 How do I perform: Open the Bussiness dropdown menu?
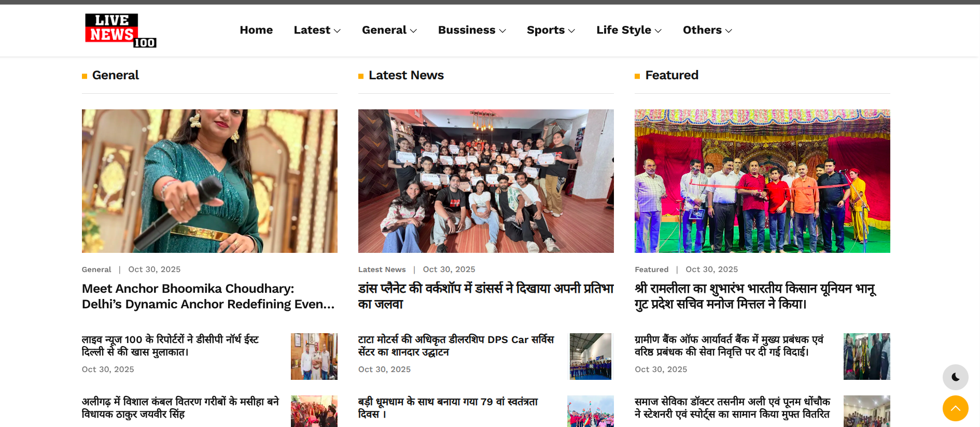coord(471,30)
